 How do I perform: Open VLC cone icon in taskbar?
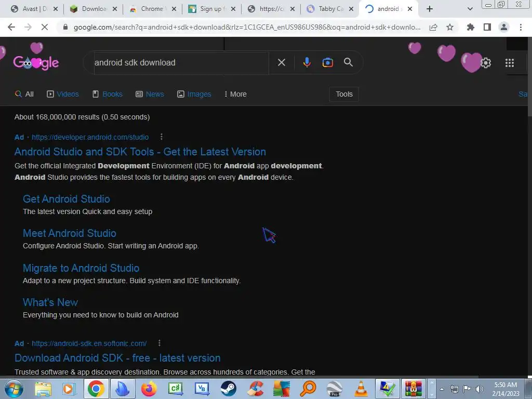pos(361,389)
